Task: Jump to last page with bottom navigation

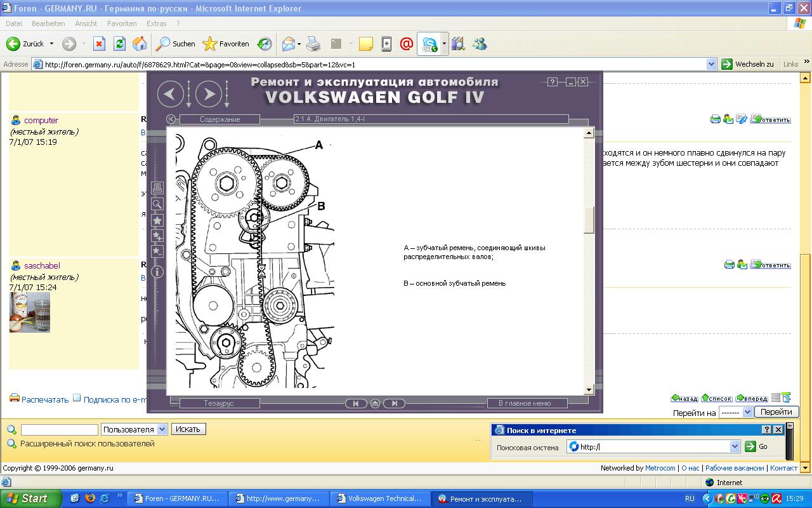Action: tap(395, 403)
